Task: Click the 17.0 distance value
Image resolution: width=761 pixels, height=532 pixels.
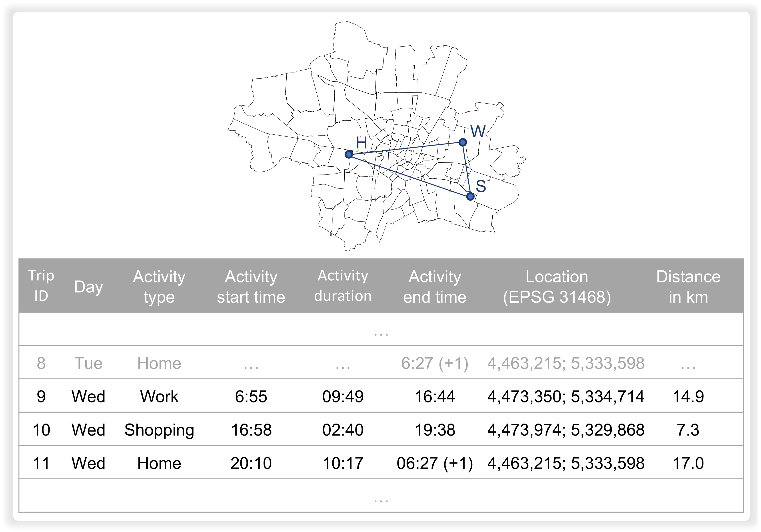Action: 688,463
